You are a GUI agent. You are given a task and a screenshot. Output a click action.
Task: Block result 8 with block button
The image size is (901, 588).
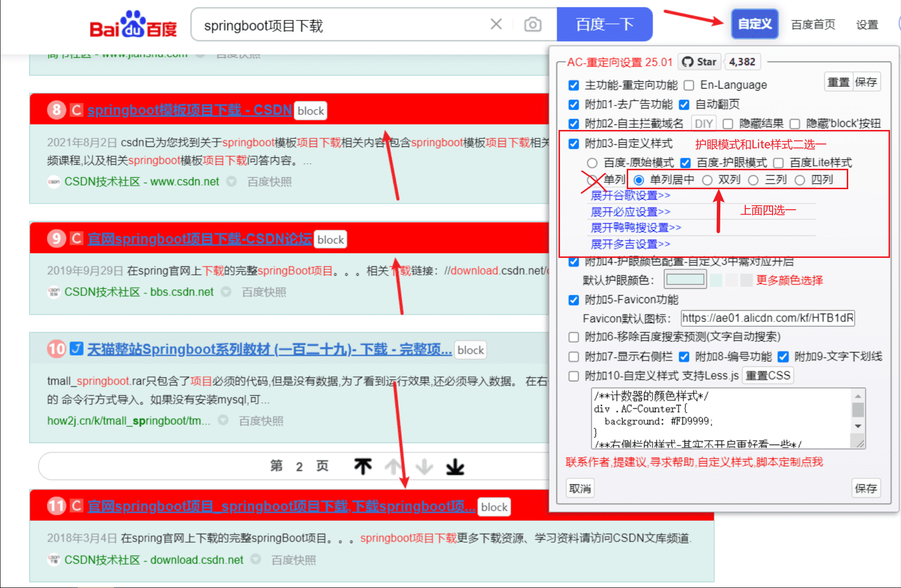[x=311, y=111]
